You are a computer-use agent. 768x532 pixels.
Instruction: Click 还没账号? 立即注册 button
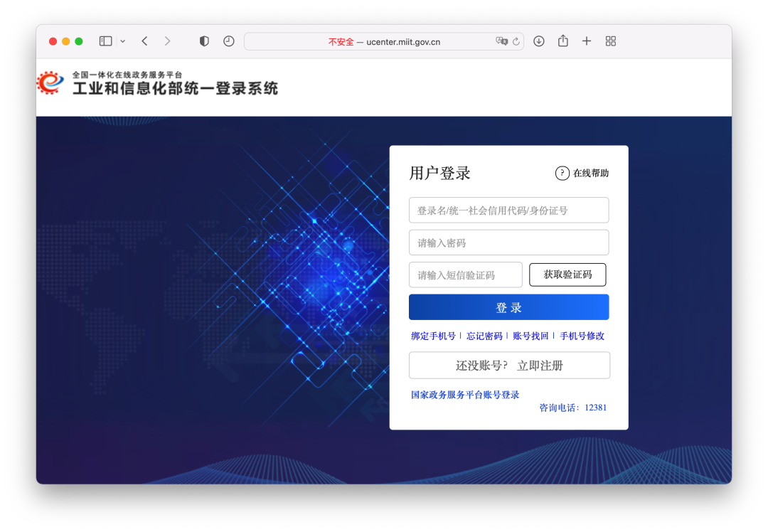pyautogui.click(x=509, y=366)
